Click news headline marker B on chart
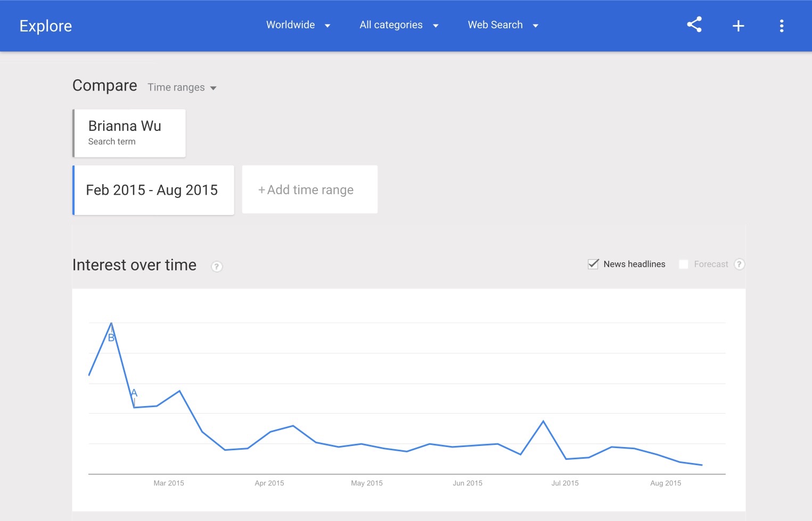The width and height of the screenshot is (812, 521). point(111,338)
